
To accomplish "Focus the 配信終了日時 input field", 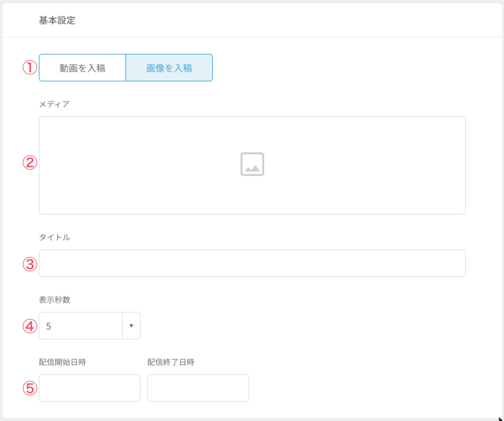I will click(198, 388).
